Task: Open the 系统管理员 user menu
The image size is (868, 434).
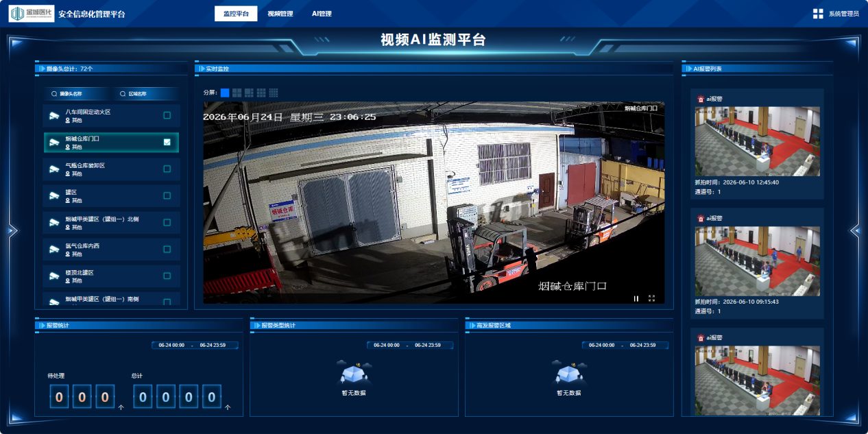Action: (843, 14)
